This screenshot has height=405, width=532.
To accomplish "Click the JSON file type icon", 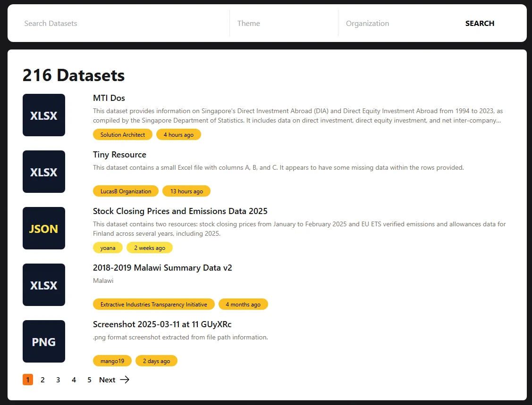I will tap(44, 228).
